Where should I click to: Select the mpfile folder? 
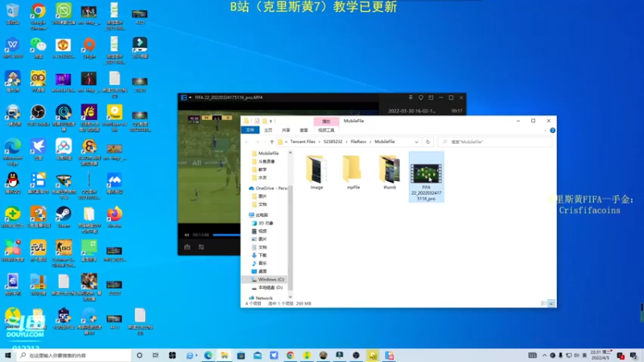pos(353,172)
